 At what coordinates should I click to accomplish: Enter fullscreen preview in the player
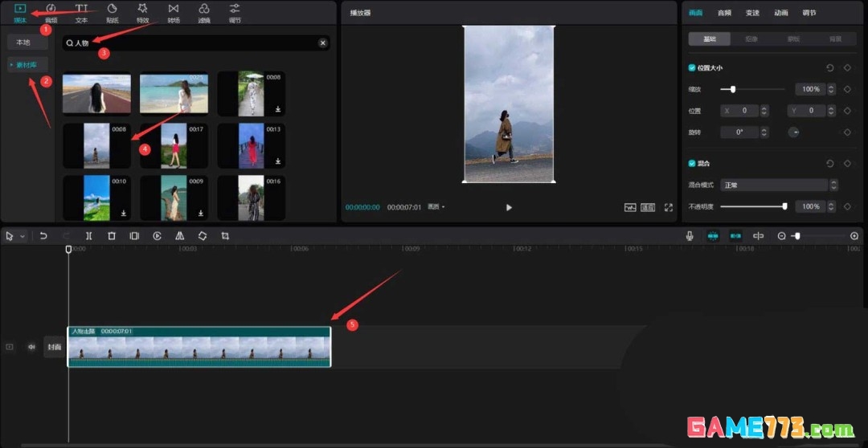(668, 207)
